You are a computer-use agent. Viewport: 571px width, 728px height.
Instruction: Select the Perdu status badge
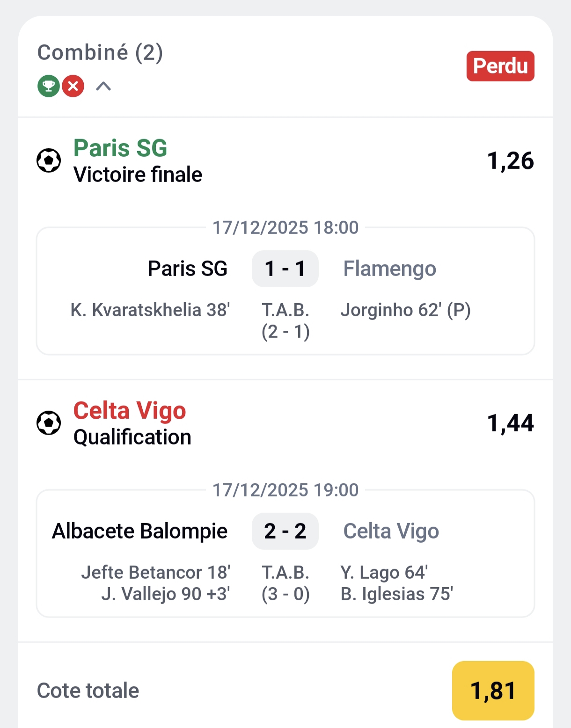(x=500, y=66)
